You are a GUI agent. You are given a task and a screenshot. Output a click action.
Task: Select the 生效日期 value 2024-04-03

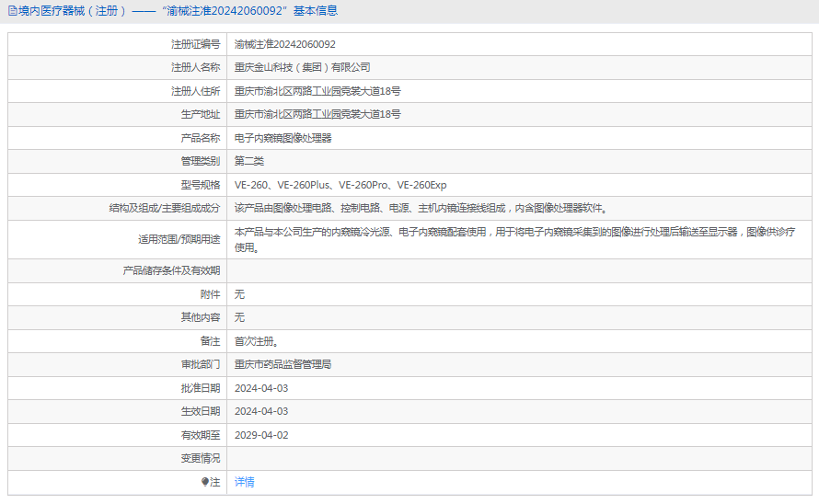261,411
